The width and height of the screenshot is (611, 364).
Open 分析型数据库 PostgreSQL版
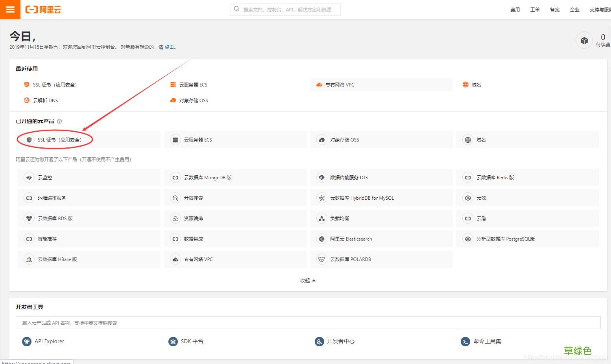[x=528, y=239]
